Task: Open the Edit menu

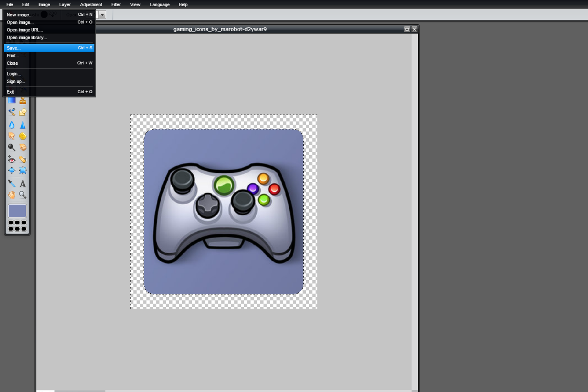Action: tap(26, 5)
